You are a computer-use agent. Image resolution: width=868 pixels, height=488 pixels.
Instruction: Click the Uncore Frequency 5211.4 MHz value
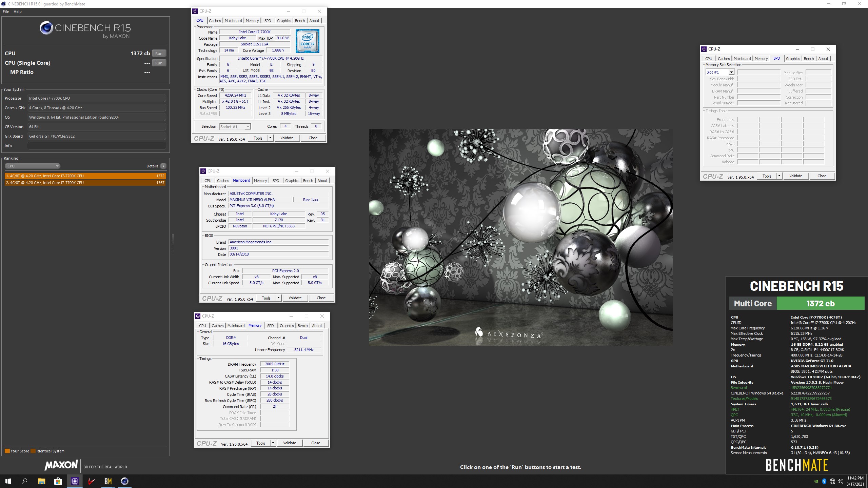point(304,350)
